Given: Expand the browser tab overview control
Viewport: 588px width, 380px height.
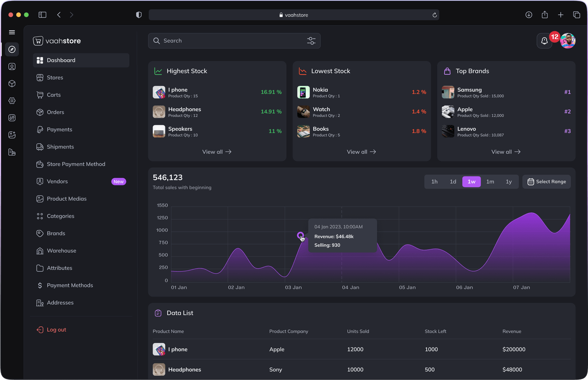Looking at the screenshot, I should (577, 14).
